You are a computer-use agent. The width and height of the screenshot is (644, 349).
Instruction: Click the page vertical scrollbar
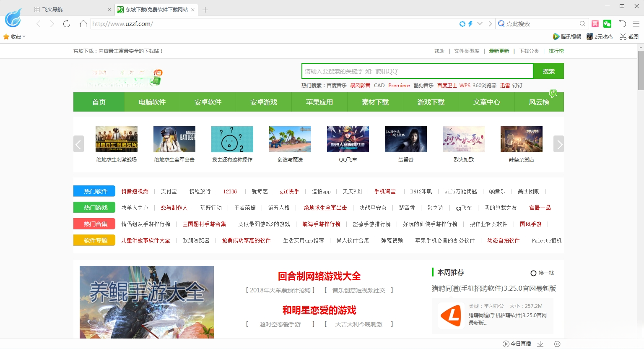point(641,70)
